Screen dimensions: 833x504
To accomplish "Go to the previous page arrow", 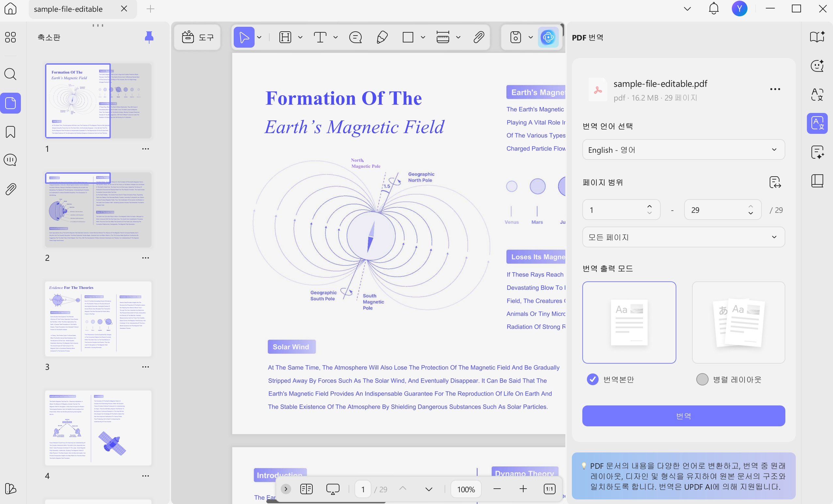I will click(403, 489).
